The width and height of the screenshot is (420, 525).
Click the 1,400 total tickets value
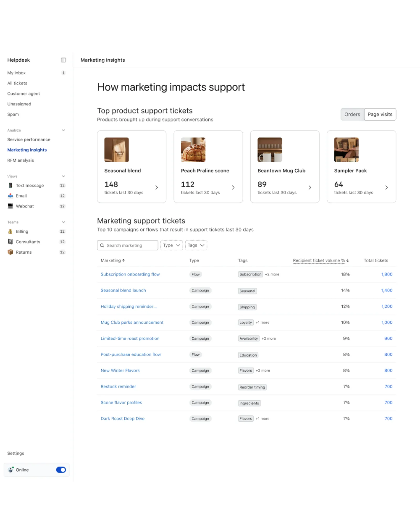tap(387, 290)
